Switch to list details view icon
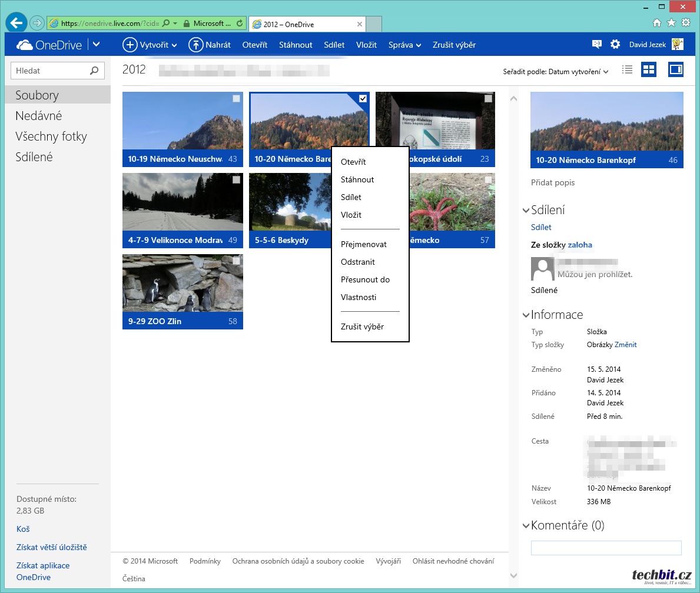 (628, 70)
